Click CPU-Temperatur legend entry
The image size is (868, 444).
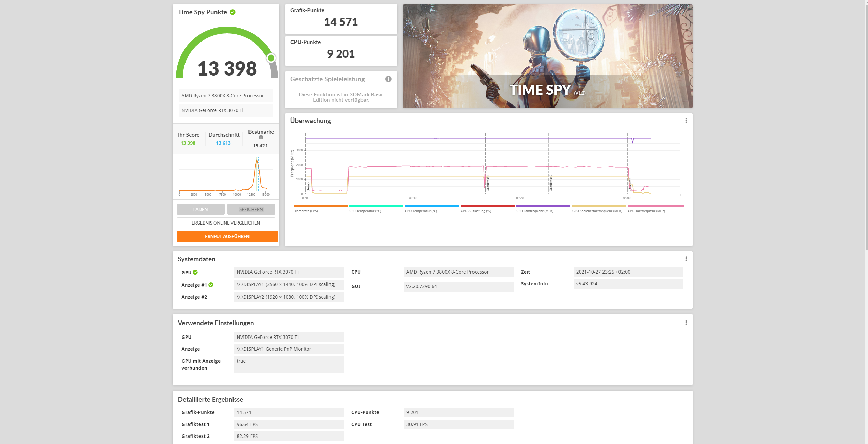tap(365, 211)
